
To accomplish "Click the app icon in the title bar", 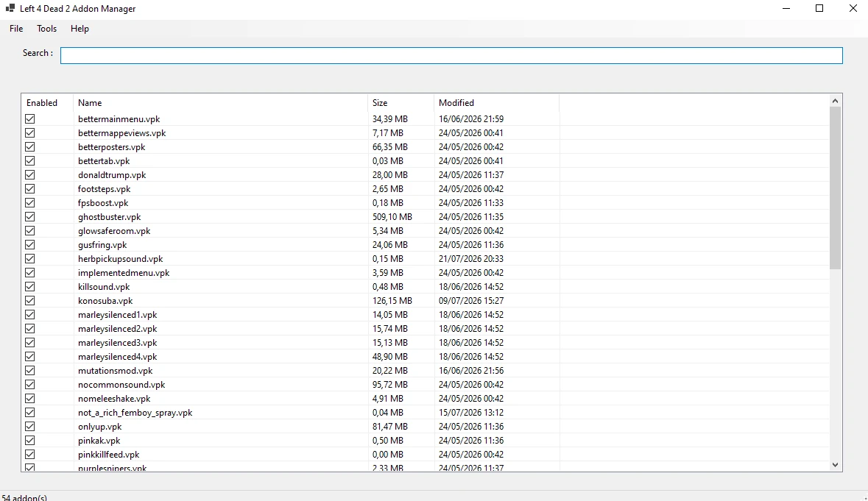I will (10, 8).
